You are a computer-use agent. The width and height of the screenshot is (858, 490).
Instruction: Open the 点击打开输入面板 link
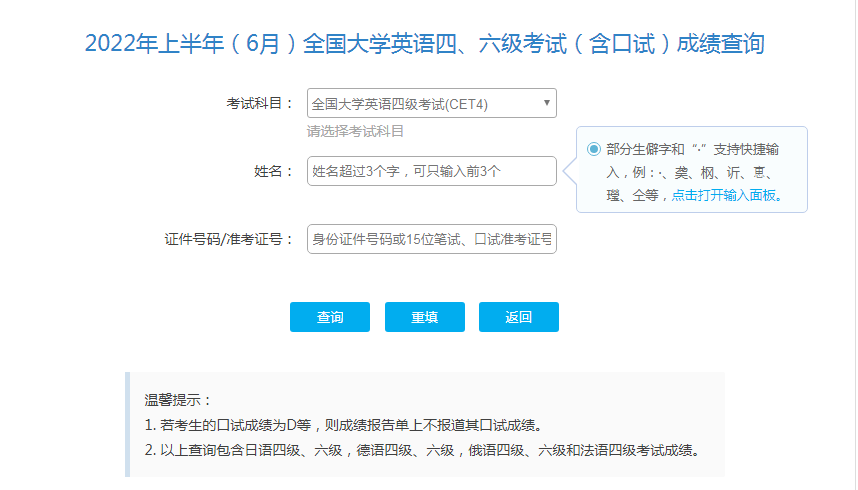pos(726,196)
